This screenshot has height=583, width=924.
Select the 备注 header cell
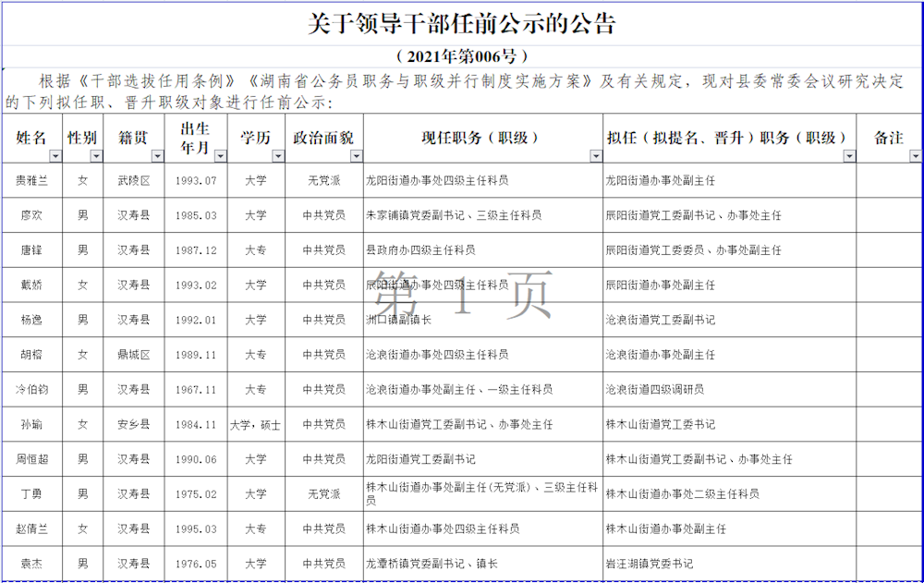tap(889, 138)
